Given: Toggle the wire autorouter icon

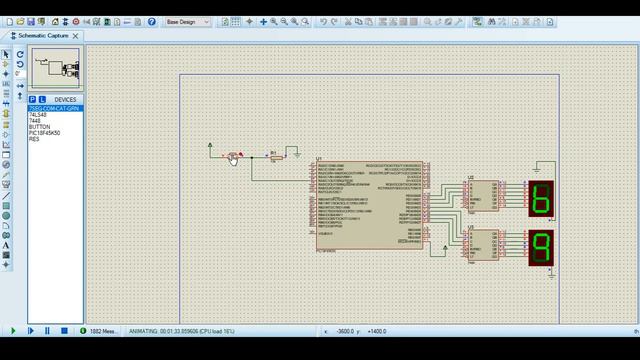Looking at the screenshot, I should (477, 22).
